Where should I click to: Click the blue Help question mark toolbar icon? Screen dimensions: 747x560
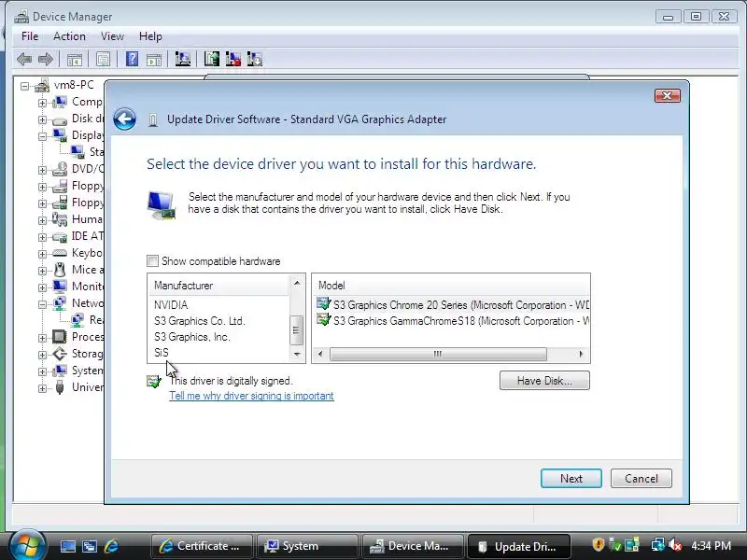click(132, 59)
